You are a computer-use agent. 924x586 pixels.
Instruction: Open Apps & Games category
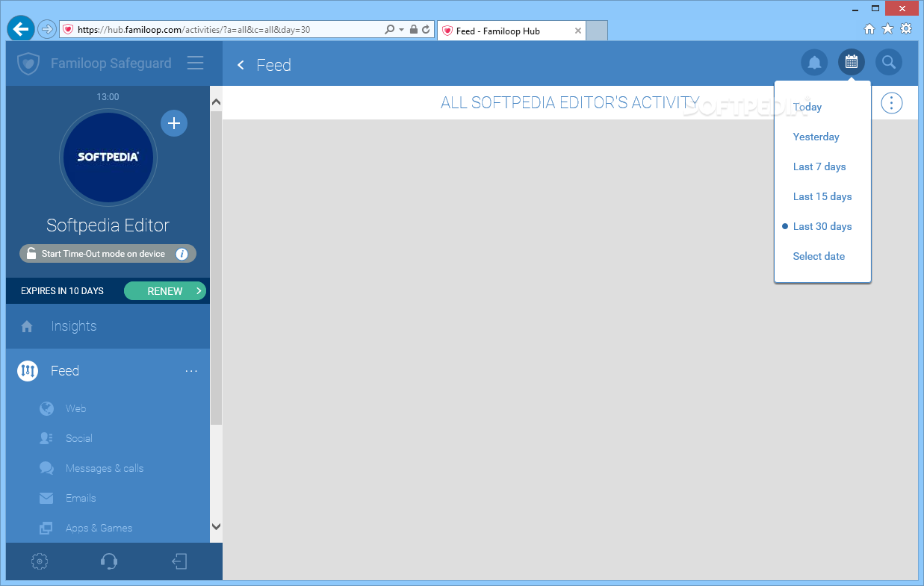pos(99,528)
